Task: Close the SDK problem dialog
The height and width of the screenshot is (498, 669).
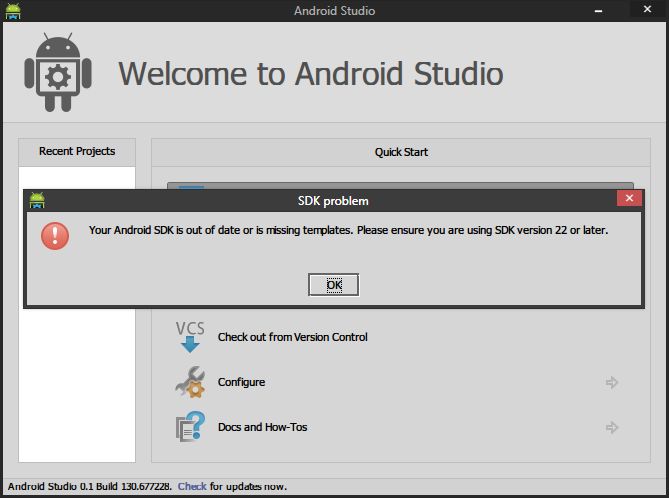Action: pos(629,198)
